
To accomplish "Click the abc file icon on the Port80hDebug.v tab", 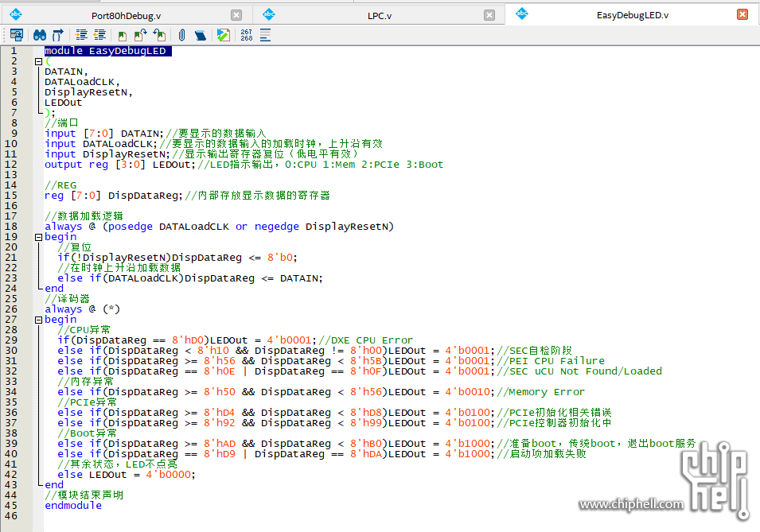I will (16, 14).
